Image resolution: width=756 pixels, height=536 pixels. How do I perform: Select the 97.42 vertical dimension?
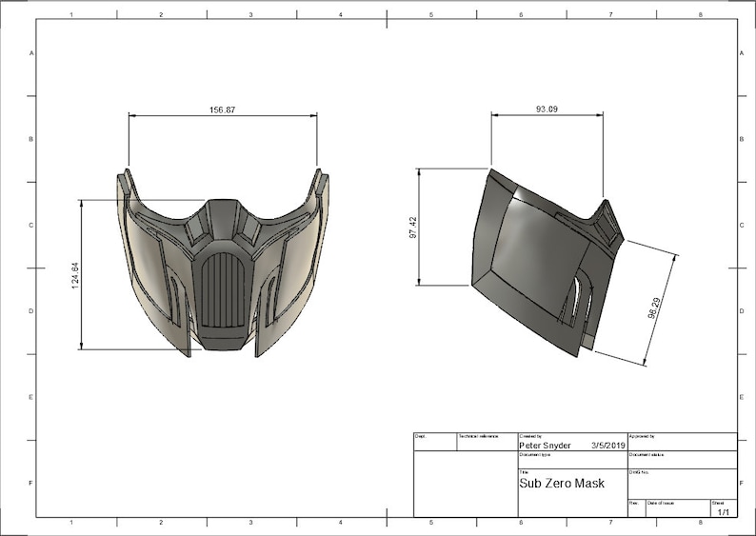click(413, 228)
